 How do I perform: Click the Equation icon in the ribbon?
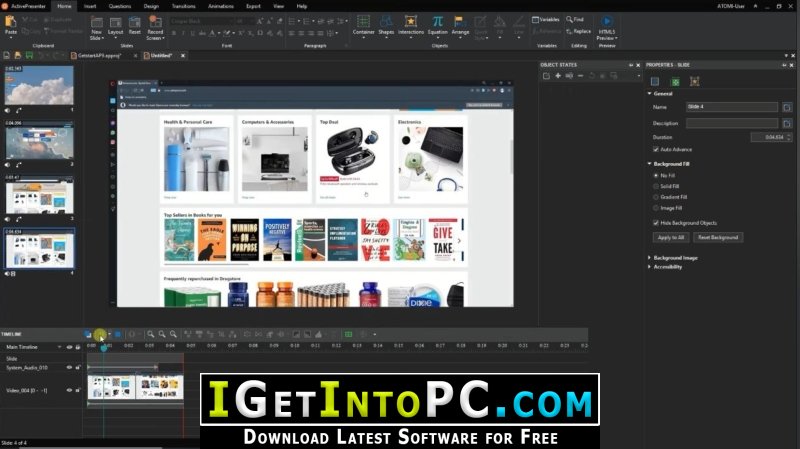pos(437,21)
